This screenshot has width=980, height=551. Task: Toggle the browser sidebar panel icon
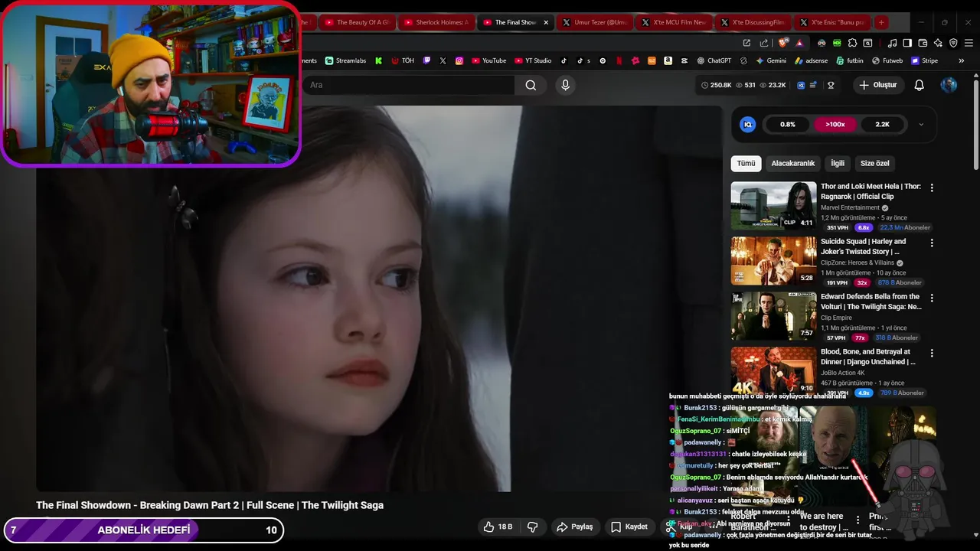coord(907,43)
